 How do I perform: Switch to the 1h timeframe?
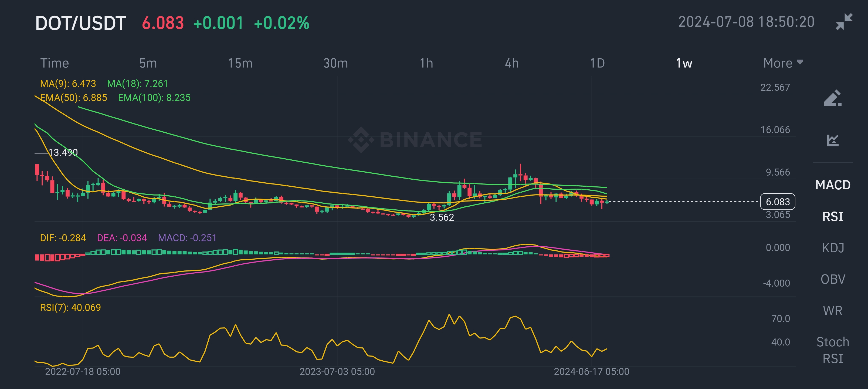[x=426, y=63]
